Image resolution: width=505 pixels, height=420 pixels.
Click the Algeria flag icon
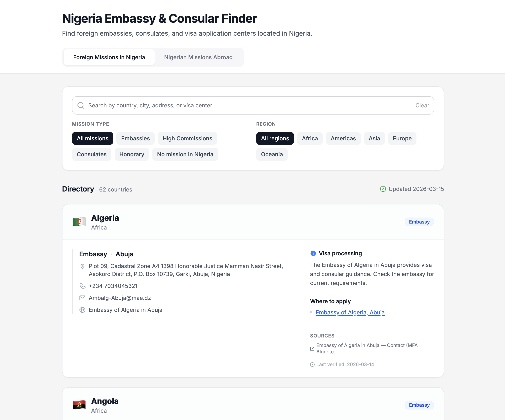(79, 222)
